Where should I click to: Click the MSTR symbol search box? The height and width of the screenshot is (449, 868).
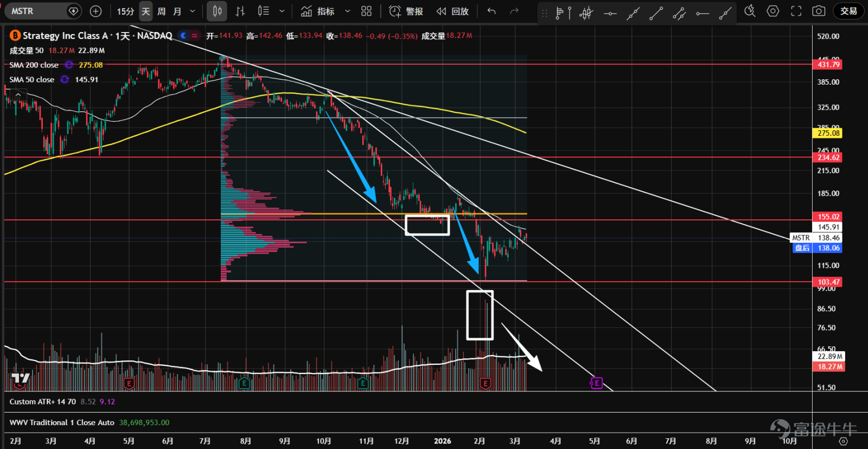pos(44,11)
